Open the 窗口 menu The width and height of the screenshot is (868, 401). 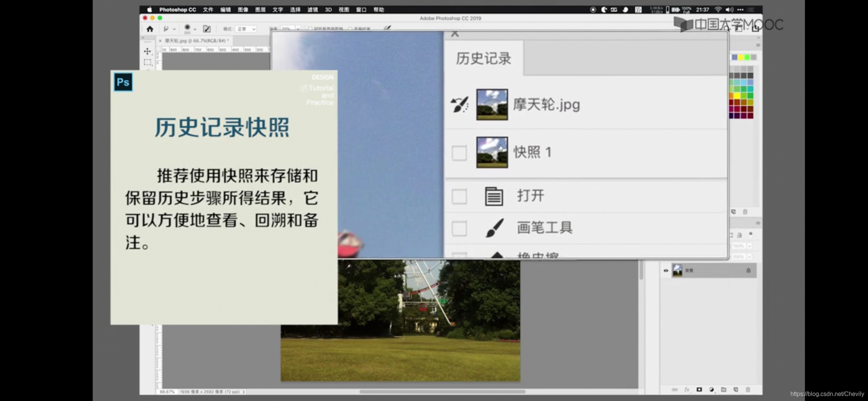[361, 10]
